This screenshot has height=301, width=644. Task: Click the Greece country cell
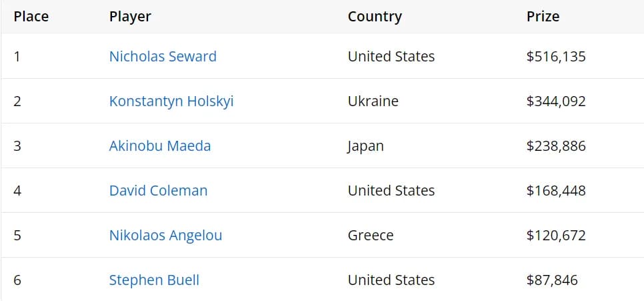371,235
